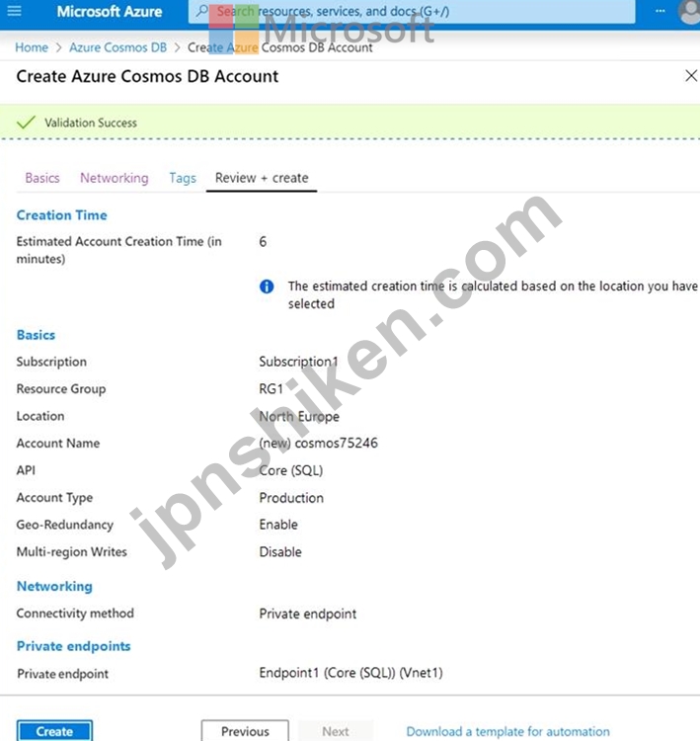Select the Endpoint1 (Core (SQL)) (Vnet1) value
The width and height of the screenshot is (700, 741).
(x=350, y=673)
